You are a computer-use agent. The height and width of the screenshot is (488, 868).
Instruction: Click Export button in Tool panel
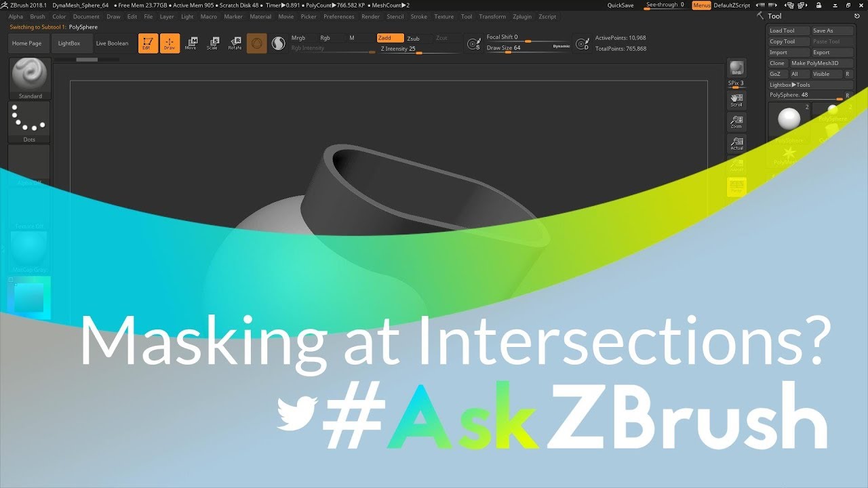click(831, 52)
